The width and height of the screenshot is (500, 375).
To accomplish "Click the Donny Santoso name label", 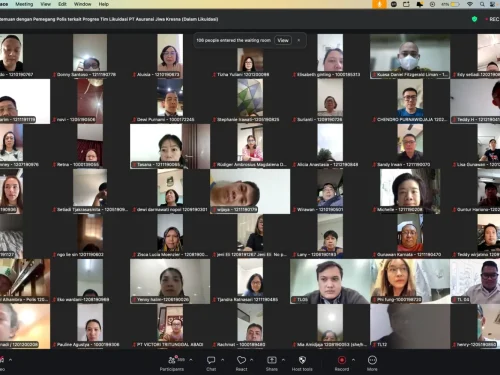I will point(84,75).
